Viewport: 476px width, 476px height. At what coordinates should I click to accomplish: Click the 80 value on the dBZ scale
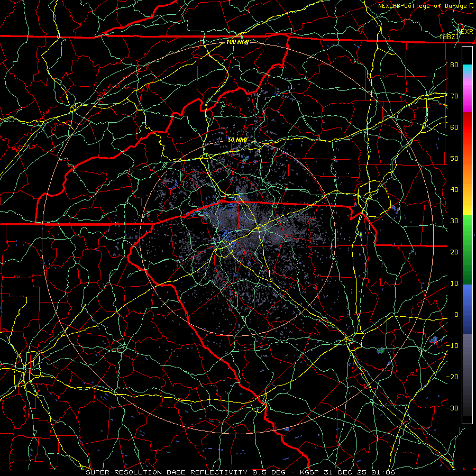(x=454, y=65)
